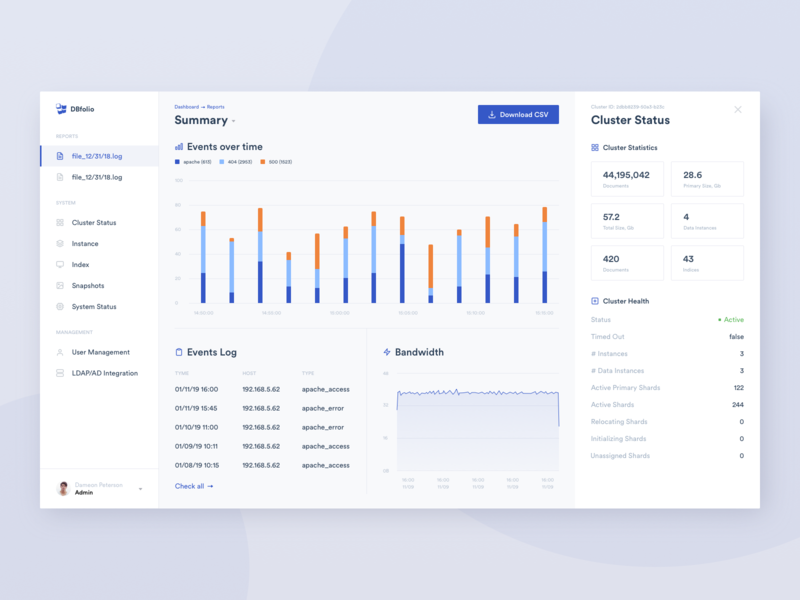Open the 44,195,042 Documents stat card
This screenshot has height=600, width=800.
point(627,179)
